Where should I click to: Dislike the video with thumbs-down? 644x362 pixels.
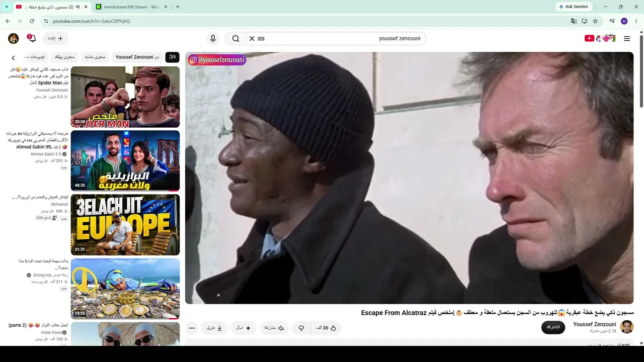pos(301,328)
